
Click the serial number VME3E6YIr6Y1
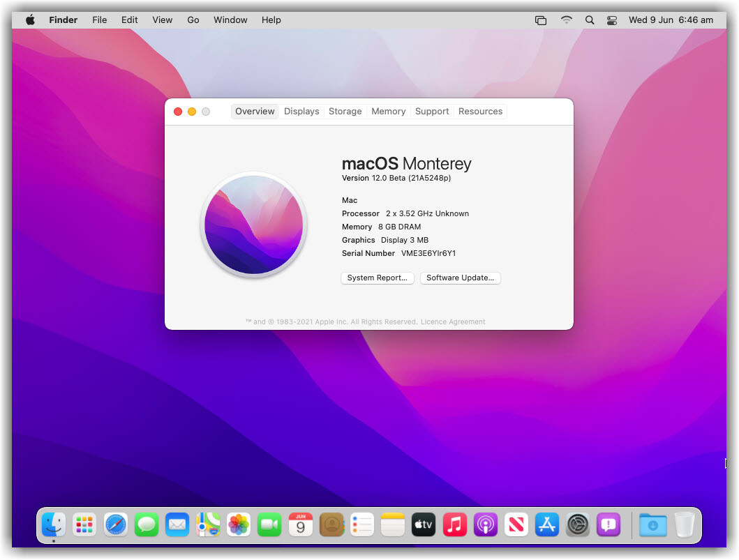(428, 253)
